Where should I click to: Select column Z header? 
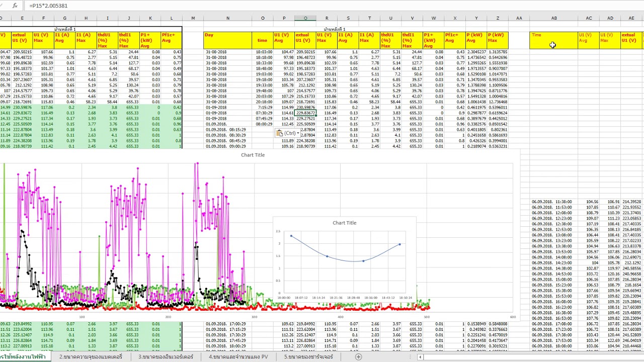pyautogui.click(x=498, y=18)
